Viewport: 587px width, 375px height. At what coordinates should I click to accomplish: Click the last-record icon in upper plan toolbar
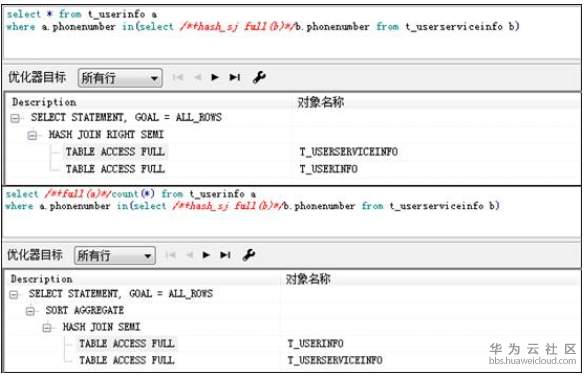coord(235,77)
